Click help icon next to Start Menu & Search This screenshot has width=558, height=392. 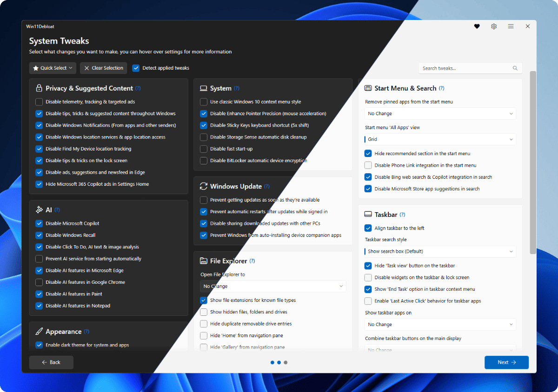pos(441,88)
